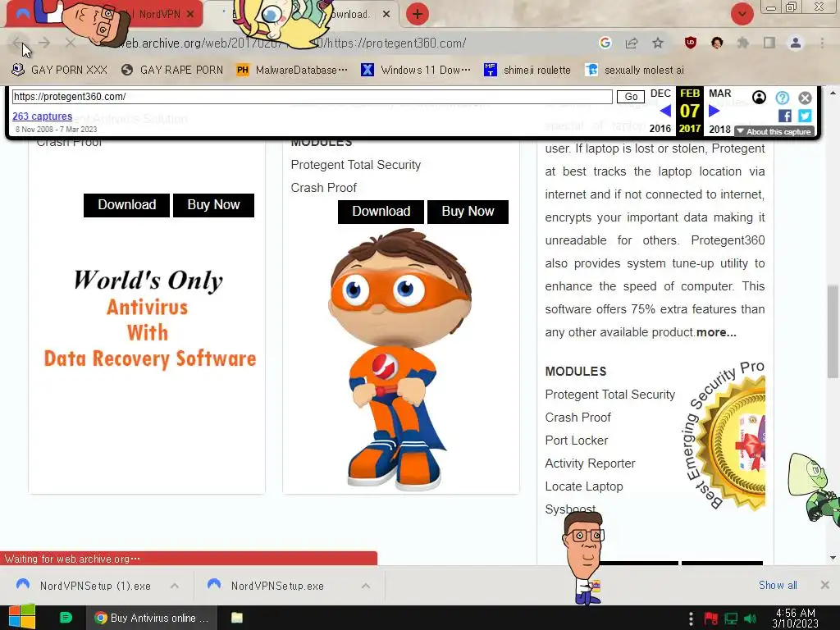Open the Chrome three-dot menu
The width and height of the screenshot is (840, 630).
pos(822,43)
